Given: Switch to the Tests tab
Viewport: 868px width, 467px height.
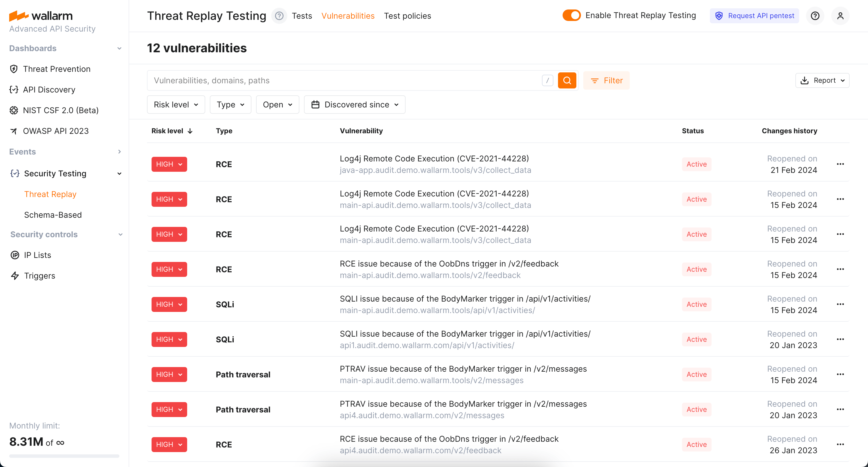Looking at the screenshot, I should (302, 16).
